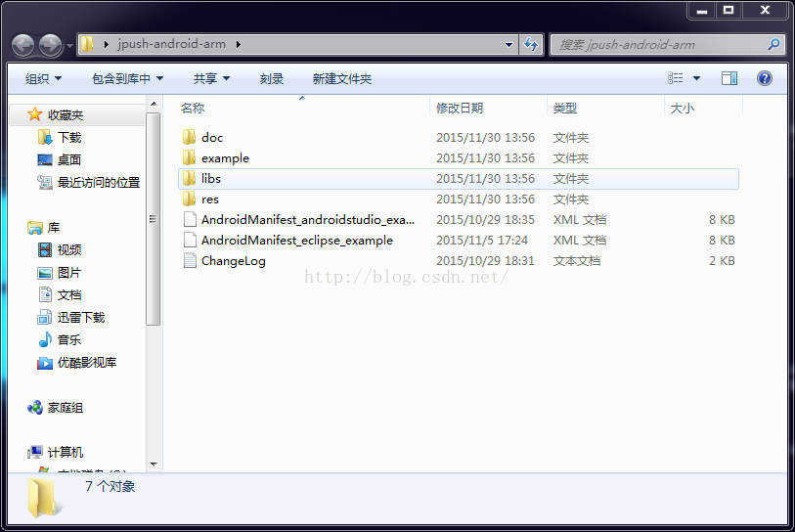Screen dimensions: 795x532
Task: Go back using the Back arrow button
Action: point(23,45)
